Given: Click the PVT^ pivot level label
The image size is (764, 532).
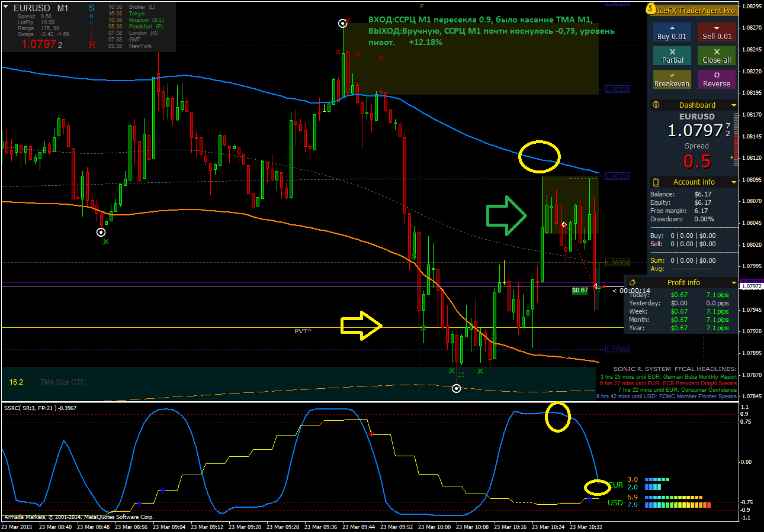Looking at the screenshot, I should click(x=303, y=331).
